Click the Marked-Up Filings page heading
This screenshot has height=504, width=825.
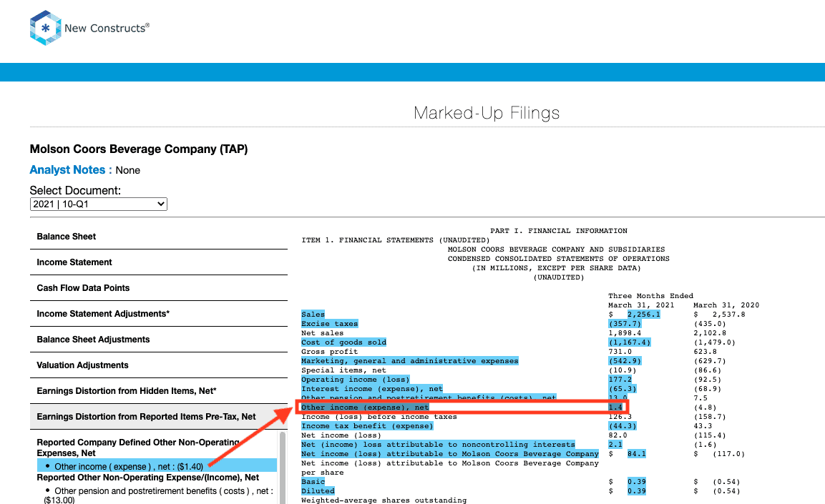coord(486,113)
